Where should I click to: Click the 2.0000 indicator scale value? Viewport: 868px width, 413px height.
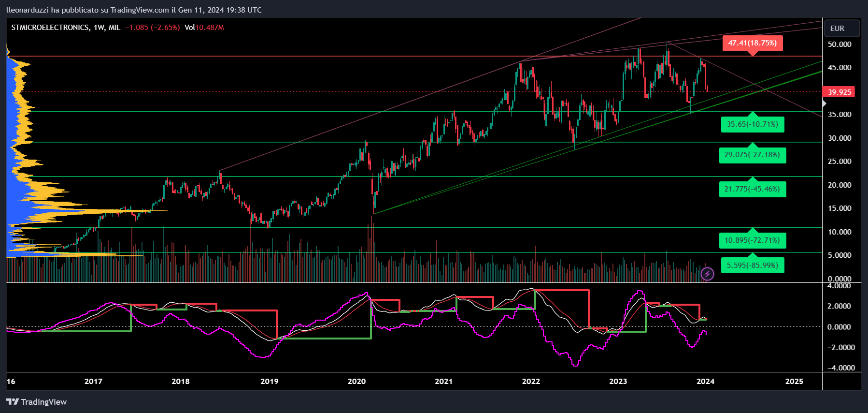pos(840,306)
